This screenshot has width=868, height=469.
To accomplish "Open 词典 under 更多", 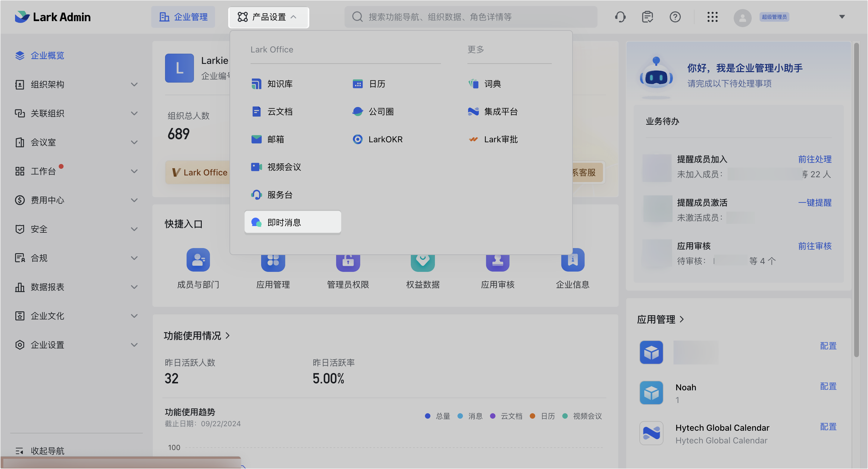I will point(484,83).
